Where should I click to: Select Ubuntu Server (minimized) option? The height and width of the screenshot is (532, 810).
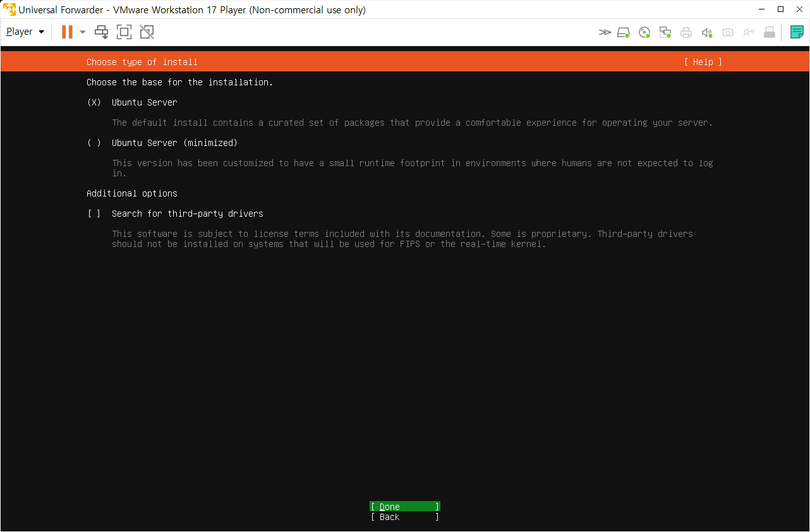point(162,143)
